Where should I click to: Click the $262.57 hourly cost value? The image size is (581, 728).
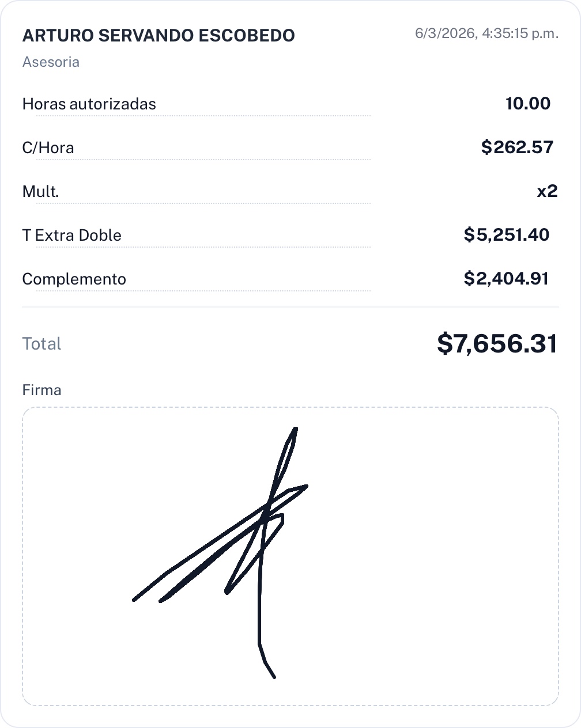517,147
